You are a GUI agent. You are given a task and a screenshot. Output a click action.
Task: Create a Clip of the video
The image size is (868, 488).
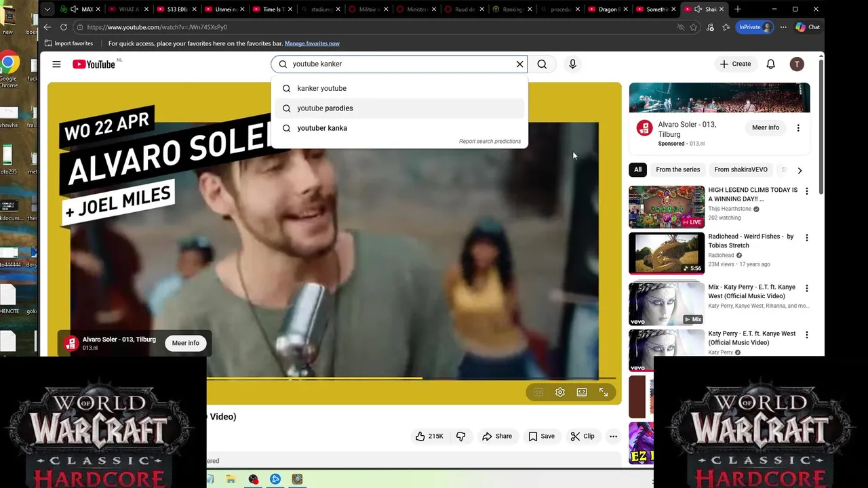coord(583,436)
